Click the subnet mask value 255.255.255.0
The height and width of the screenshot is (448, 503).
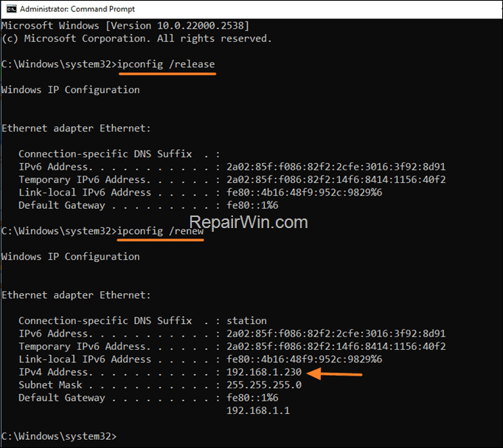264,385
